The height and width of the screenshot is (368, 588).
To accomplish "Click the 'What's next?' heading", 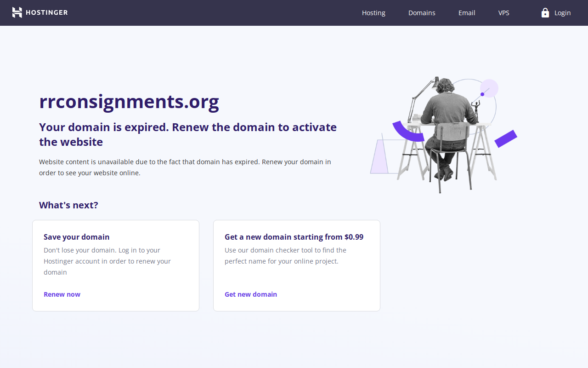I will click(x=68, y=205).
